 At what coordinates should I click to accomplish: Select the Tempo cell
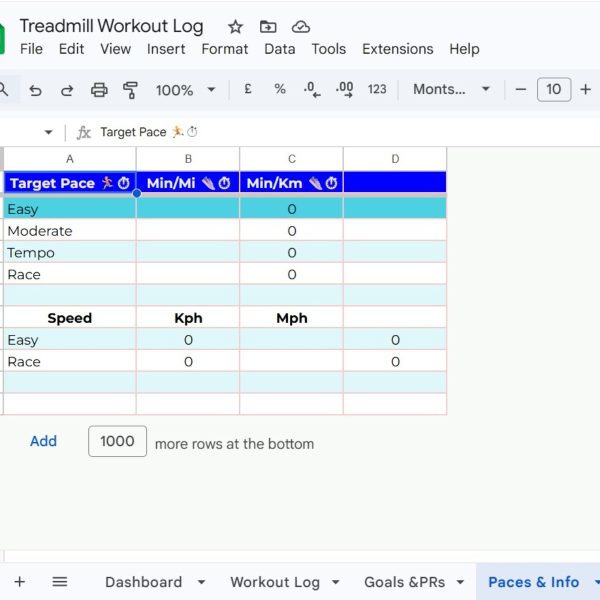pyautogui.click(x=70, y=253)
